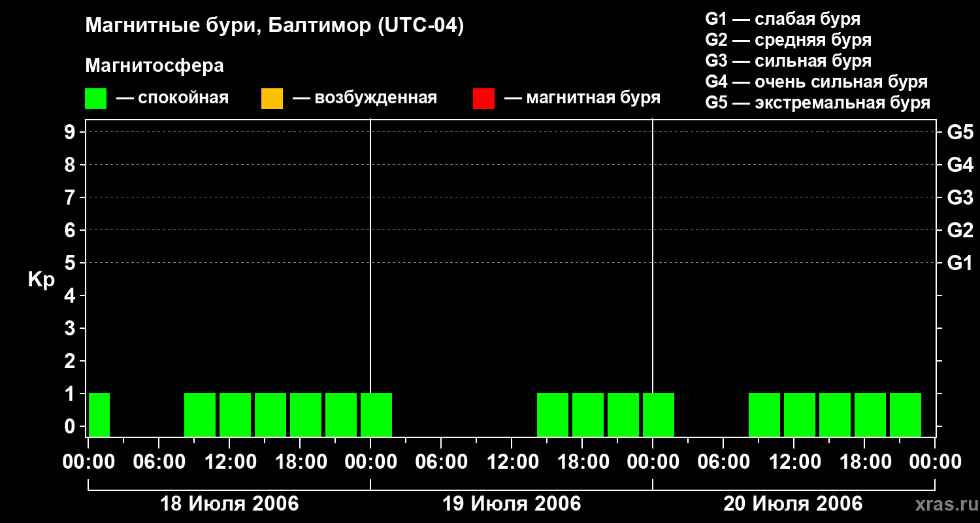Click the '— магнитная буря' legend label
This screenshot has height=523, width=980.
pyautogui.click(x=582, y=98)
